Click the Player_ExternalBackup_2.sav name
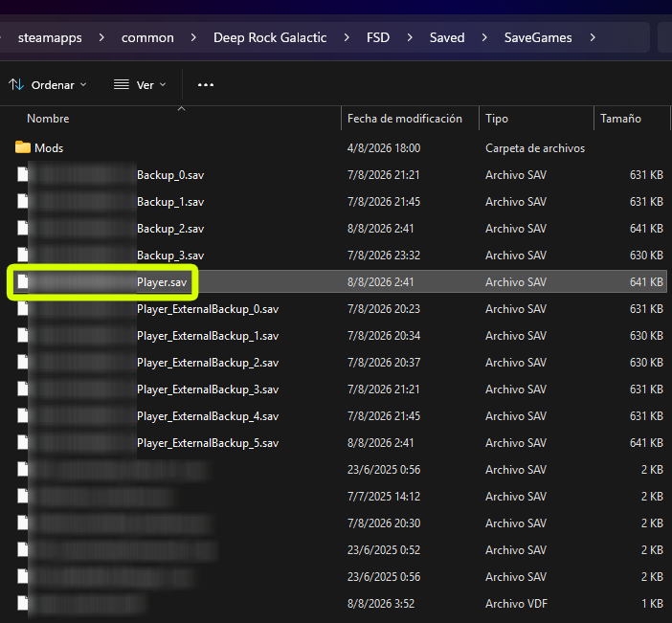672x623 pixels. 208,363
